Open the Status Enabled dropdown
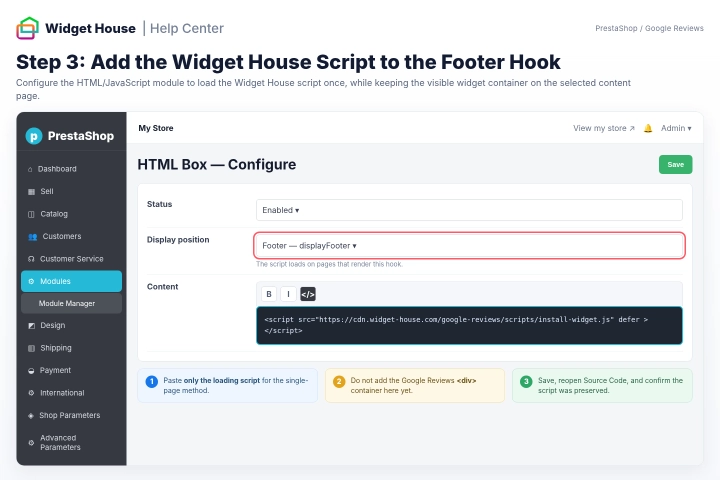This screenshot has height=480, width=720. [x=469, y=210]
